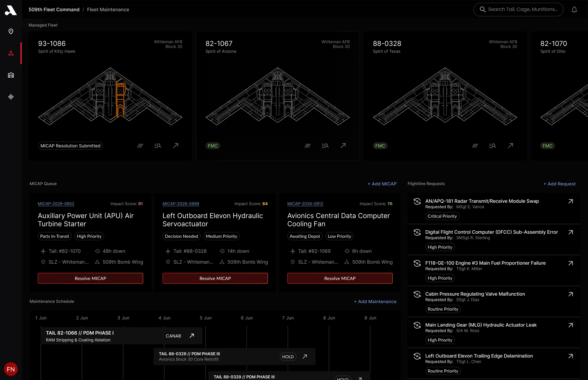Click sync icon beside Radar Module Swap request

(417, 201)
